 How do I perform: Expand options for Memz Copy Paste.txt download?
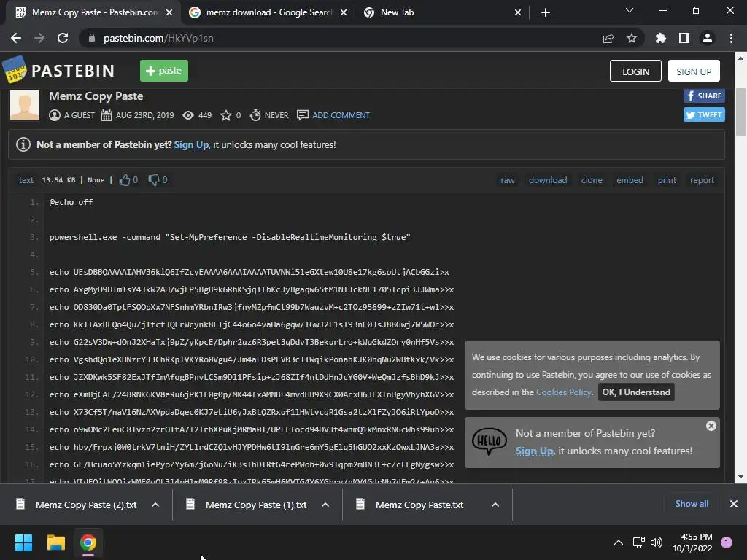click(495, 505)
